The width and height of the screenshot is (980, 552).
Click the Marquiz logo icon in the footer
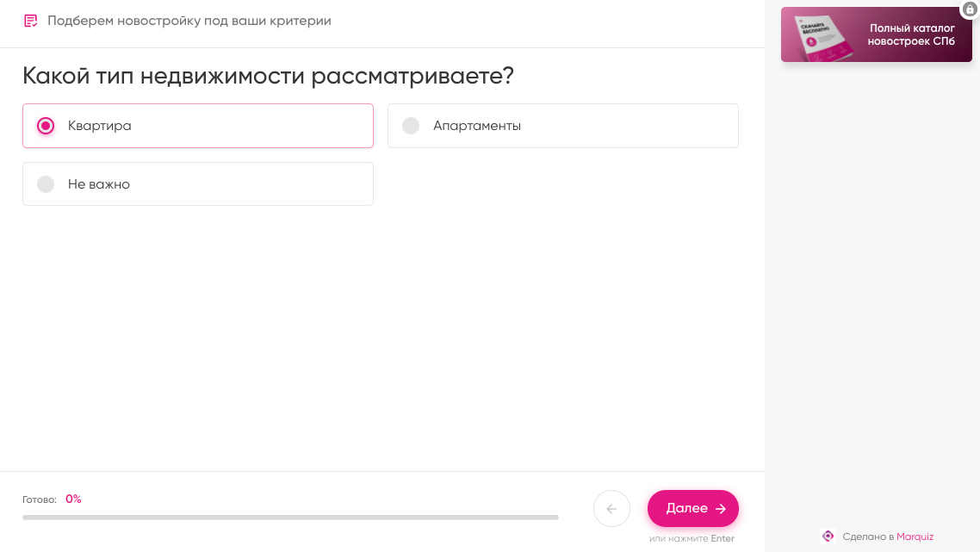828,536
